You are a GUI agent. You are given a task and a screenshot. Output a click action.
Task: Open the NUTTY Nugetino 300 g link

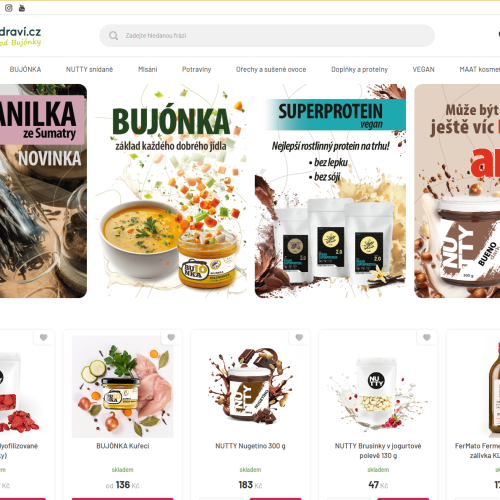coord(250,446)
